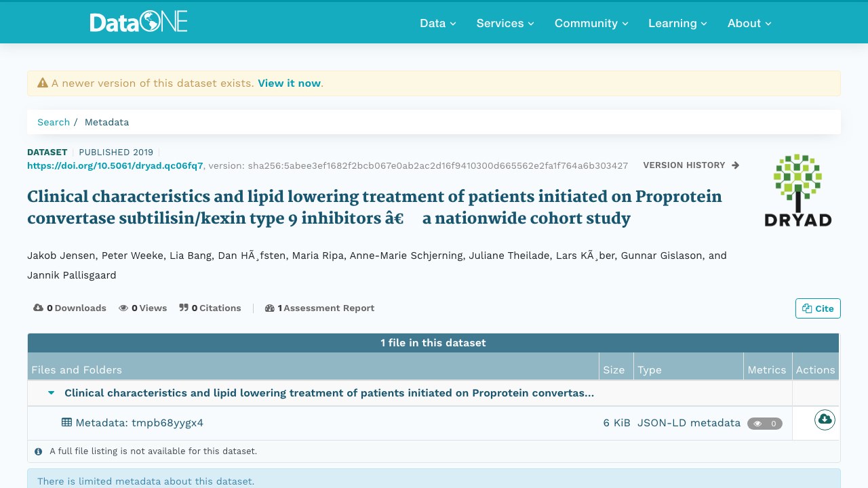Viewport: 868px width, 488px height.
Task: Open Version History
Action: 691,165
